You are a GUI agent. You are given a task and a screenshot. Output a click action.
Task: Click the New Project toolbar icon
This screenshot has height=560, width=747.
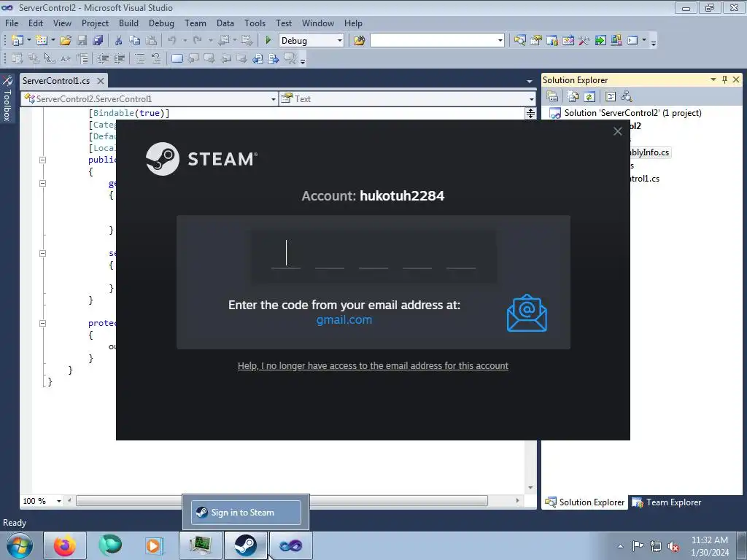point(18,41)
